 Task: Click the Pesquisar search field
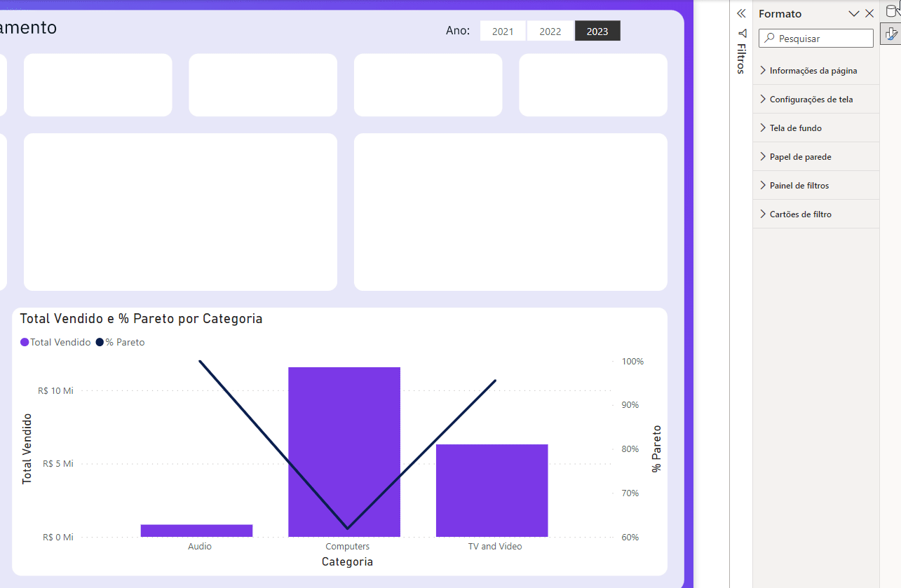pos(816,39)
